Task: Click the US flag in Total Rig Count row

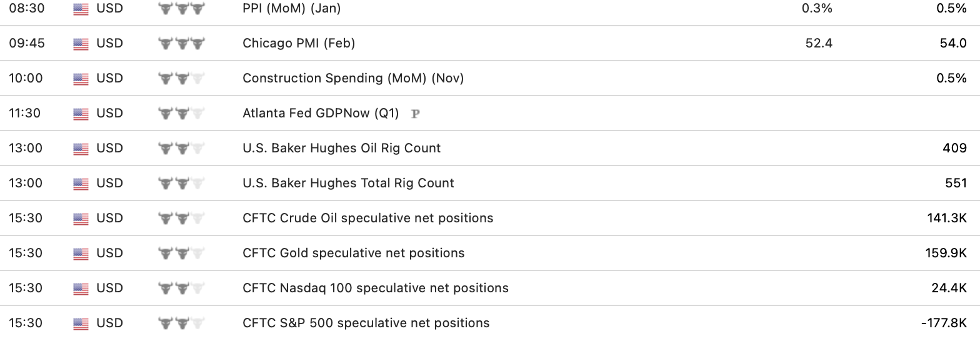Action: [81, 184]
